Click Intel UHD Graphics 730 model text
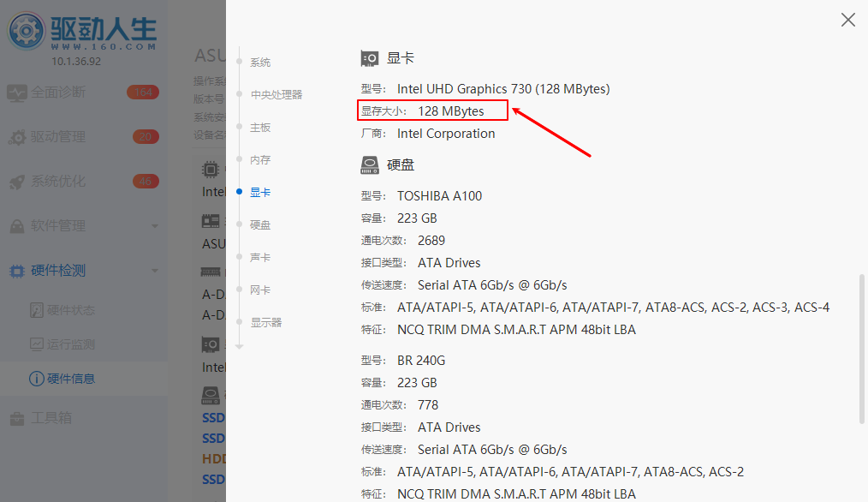 coord(503,88)
